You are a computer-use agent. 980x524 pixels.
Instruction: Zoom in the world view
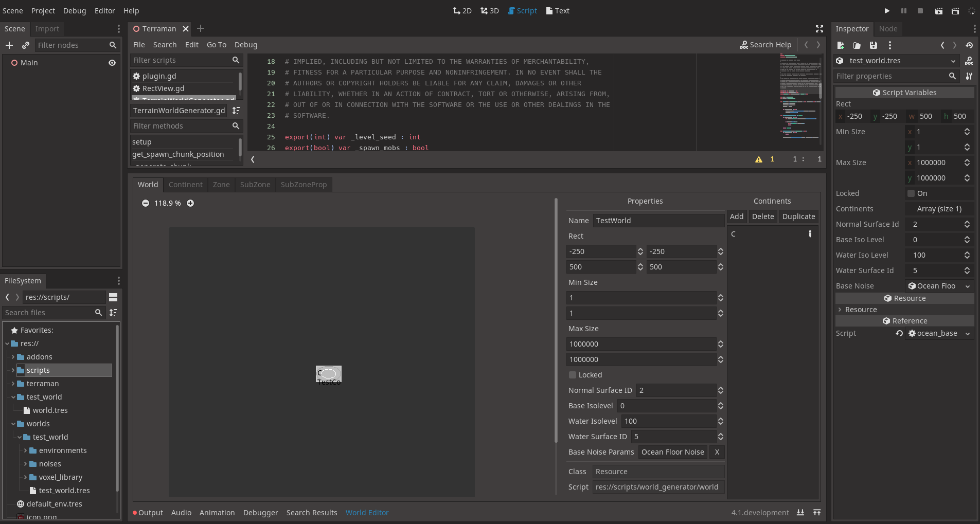(x=190, y=203)
